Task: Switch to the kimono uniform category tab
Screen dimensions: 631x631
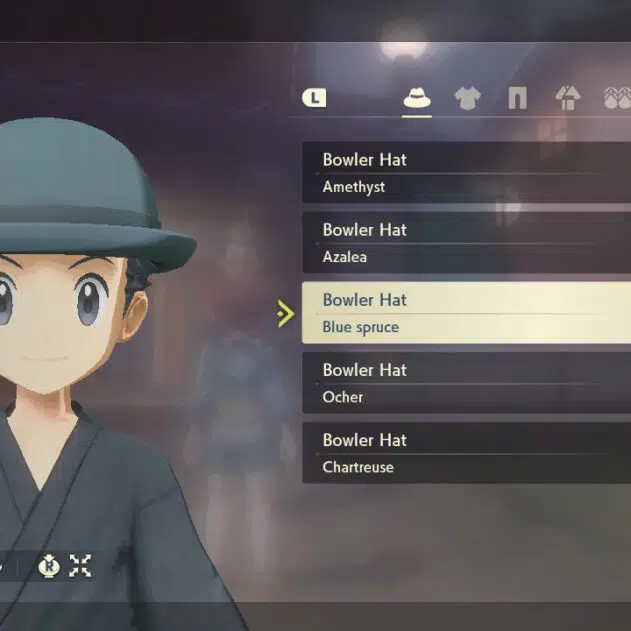Action: point(567,98)
